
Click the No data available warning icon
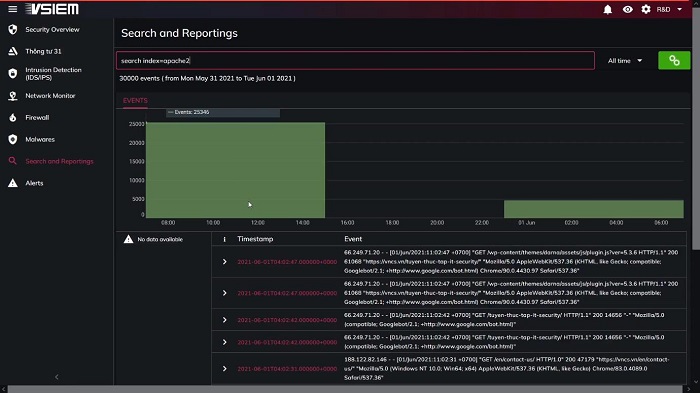(129, 239)
